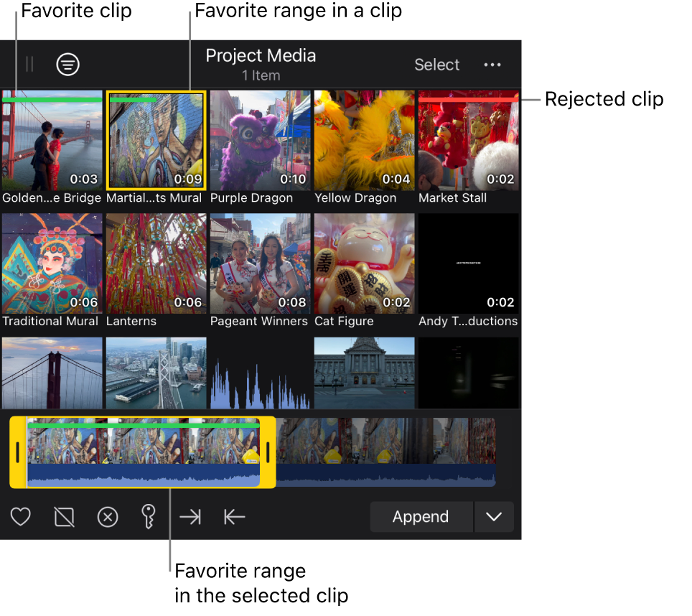Select the dark bottom-row clip thumbnail
Image resolution: width=692 pixels, height=616 pixels.
click(x=469, y=373)
